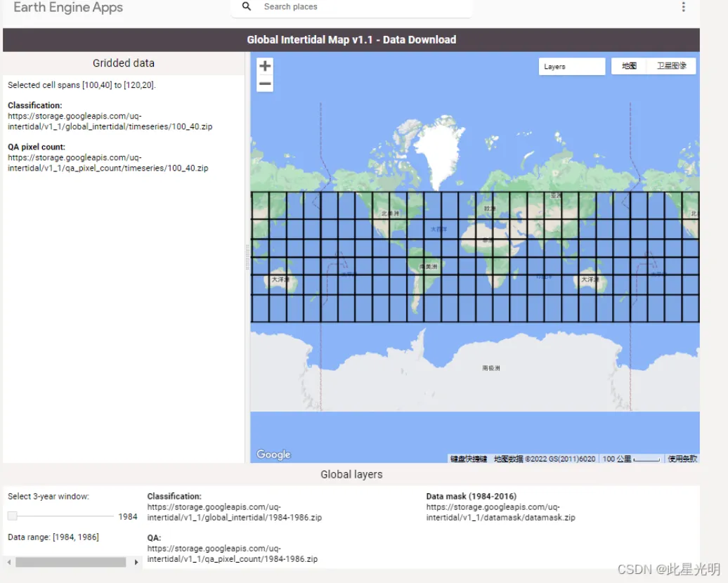Click the 南极洲 label on the map
The image size is (728, 583).
490,368
